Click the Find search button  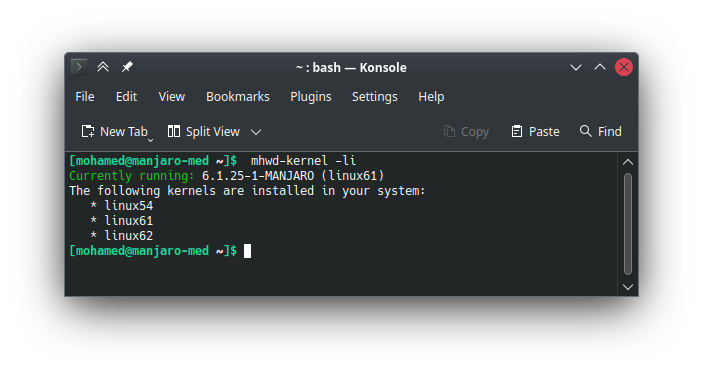pos(601,131)
